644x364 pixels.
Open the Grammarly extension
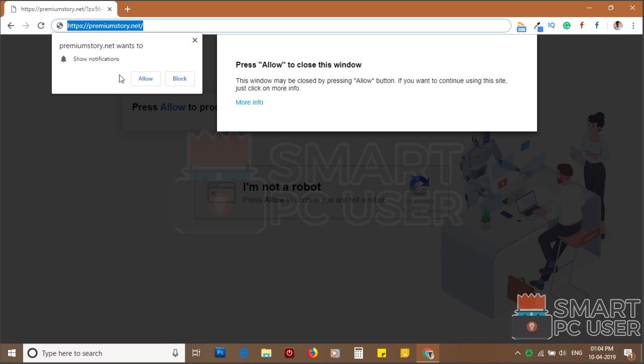click(x=567, y=25)
